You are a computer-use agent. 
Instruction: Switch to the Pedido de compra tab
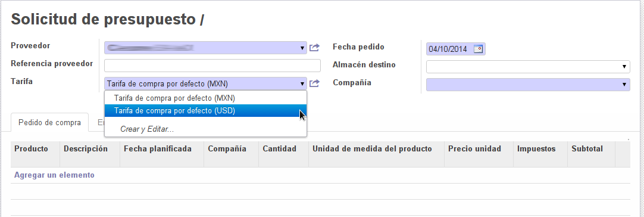(x=49, y=123)
